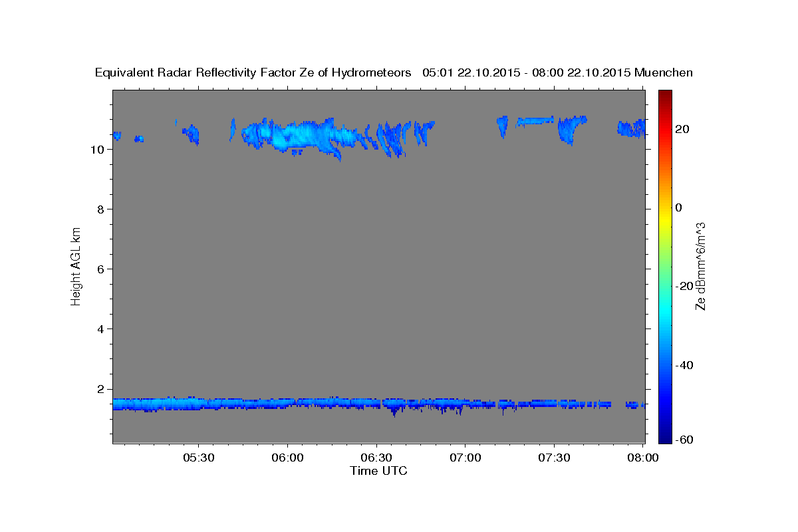Click the colorbar value 20

(x=682, y=129)
